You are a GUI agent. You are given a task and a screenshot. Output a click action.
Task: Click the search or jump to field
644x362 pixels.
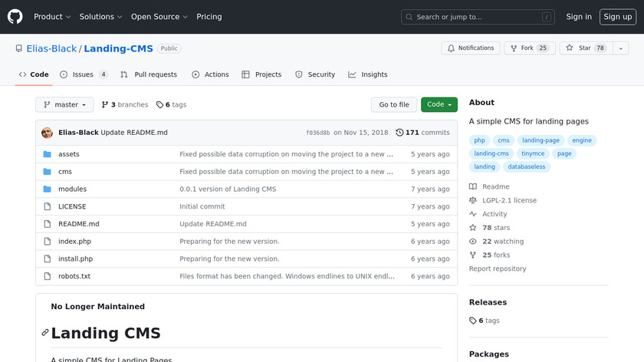pyautogui.click(x=477, y=17)
